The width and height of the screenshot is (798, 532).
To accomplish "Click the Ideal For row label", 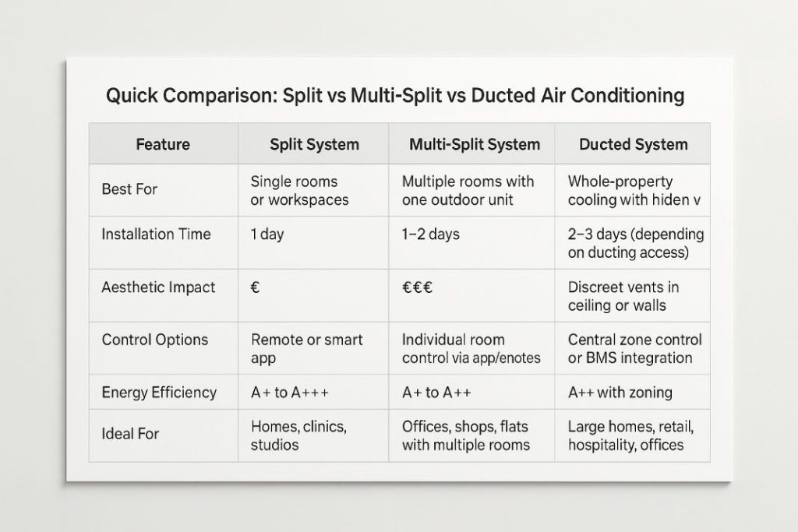I will coord(130,434).
